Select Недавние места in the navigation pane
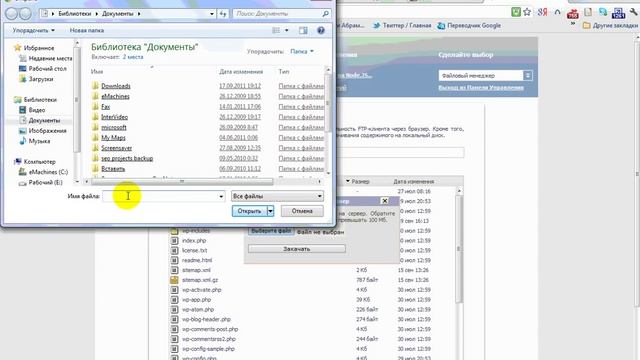640x360 pixels. pyautogui.click(x=45, y=58)
